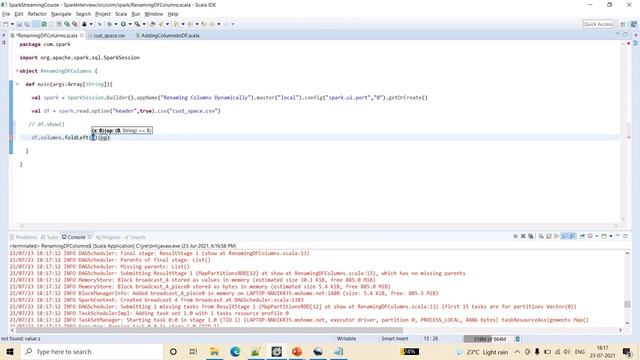The height and width of the screenshot is (360, 640).
Task: Click the console vertical scrollbar
Action: click(x=627, y=288)
